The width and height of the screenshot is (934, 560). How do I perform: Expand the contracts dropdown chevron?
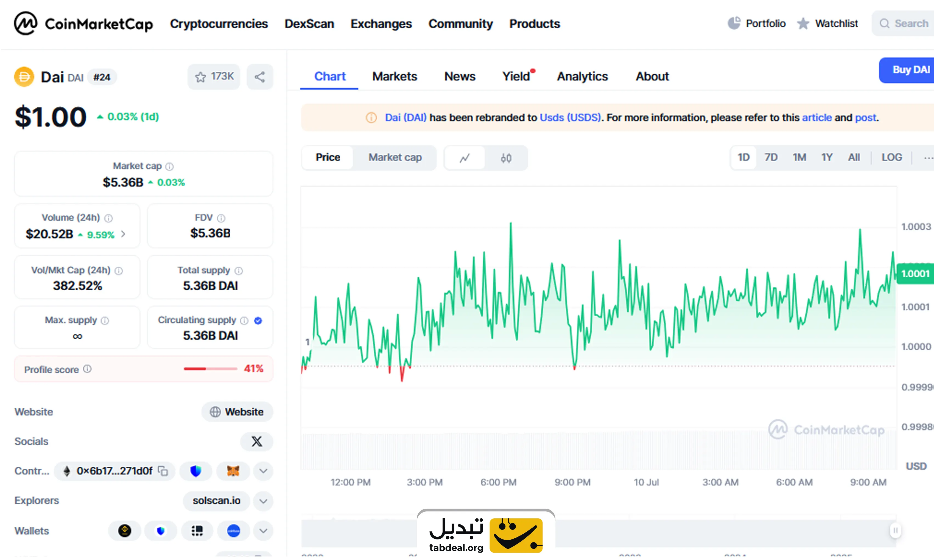point(263,471)
